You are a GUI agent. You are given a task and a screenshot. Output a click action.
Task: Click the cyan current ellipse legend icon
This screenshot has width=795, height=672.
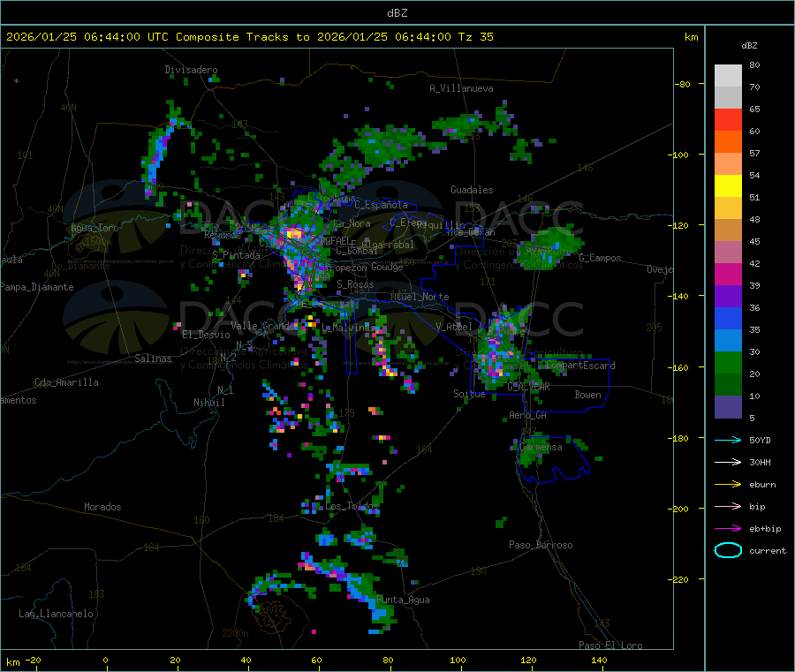point(728,550)
